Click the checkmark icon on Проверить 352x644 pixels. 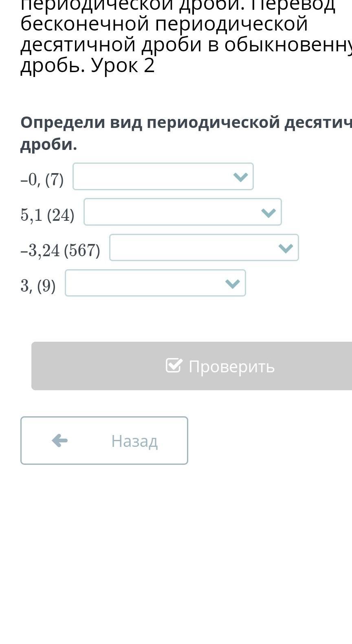point(174,365)
